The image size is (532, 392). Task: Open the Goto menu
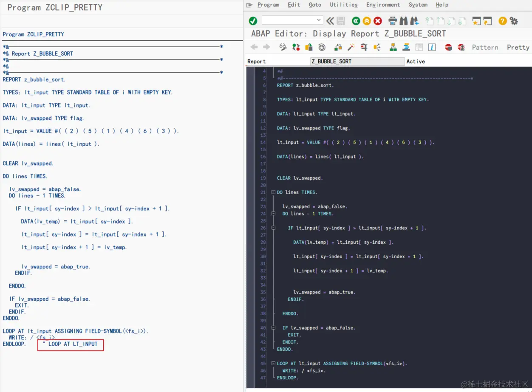pyautogui.click(x=315, y=5)
